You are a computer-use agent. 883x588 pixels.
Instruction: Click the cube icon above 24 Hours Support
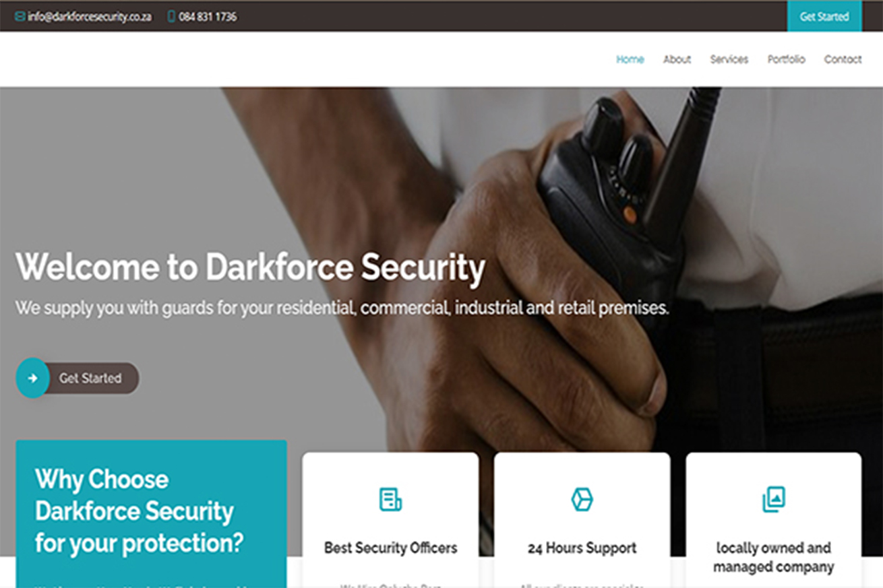click(x=582, y=499)
